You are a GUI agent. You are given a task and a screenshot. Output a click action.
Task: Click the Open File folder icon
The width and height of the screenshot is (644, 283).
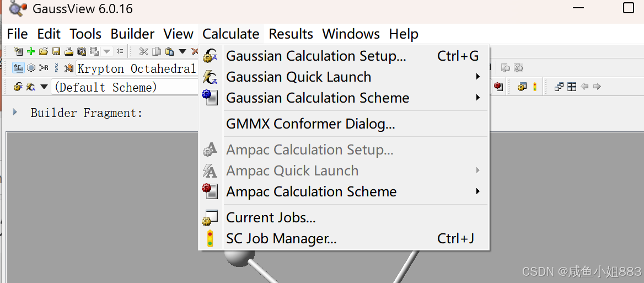(44, 51)
